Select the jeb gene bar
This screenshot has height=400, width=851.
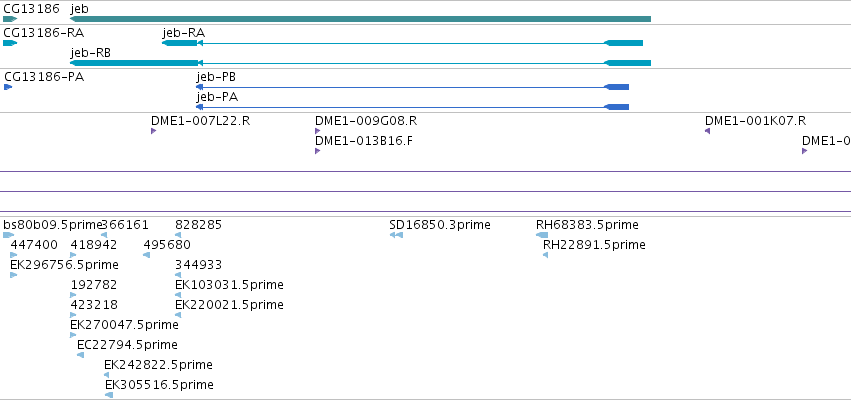(x=360, y=19)
